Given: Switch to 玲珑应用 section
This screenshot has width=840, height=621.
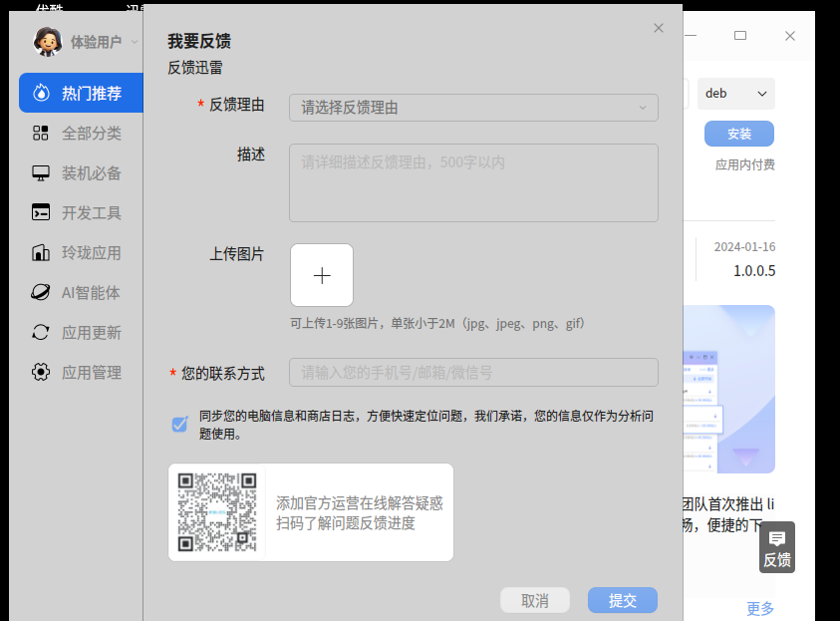Looking at the screenshot, I should tap(81, 252).
